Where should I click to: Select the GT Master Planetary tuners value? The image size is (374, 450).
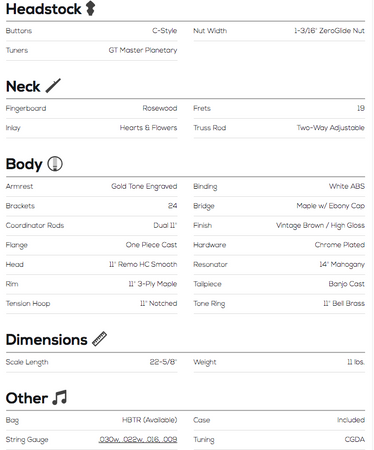(143, 50)
